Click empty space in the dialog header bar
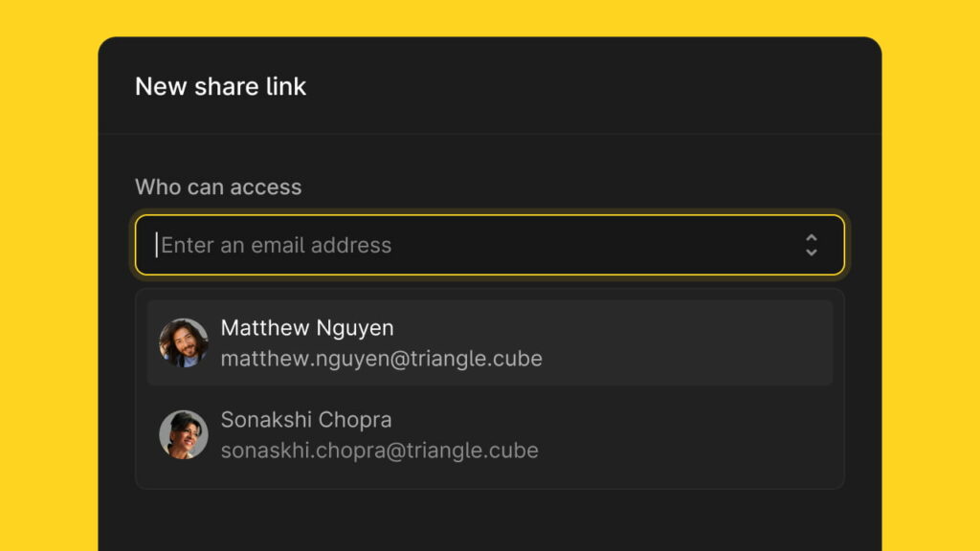This screenshot has height=551, width=980. [x=593, y=86]
